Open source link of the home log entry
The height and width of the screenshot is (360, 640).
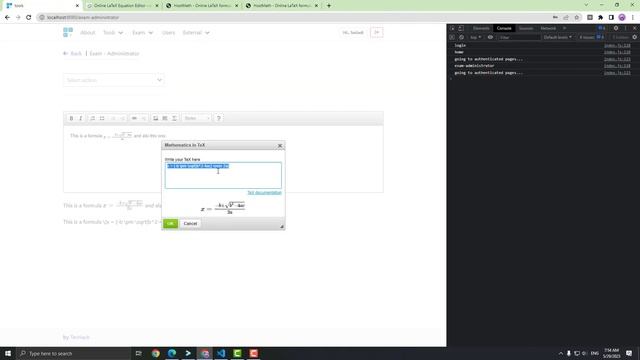point(617,52)
